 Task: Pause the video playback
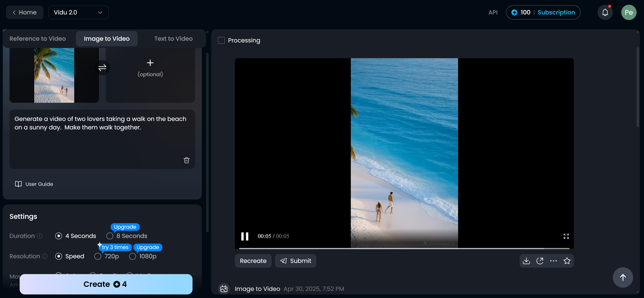click(245, 236)
